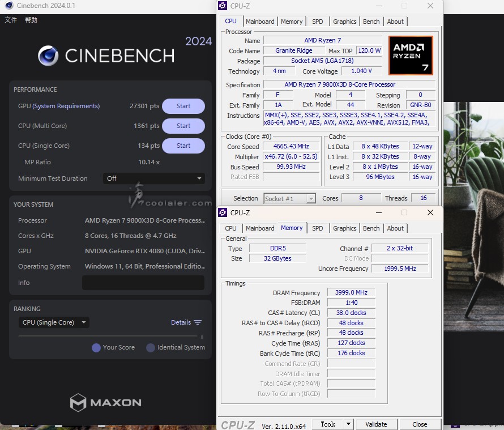
Task: Open the Tools dropdown arrow in CPU-Z
Action: coord(348,424)
